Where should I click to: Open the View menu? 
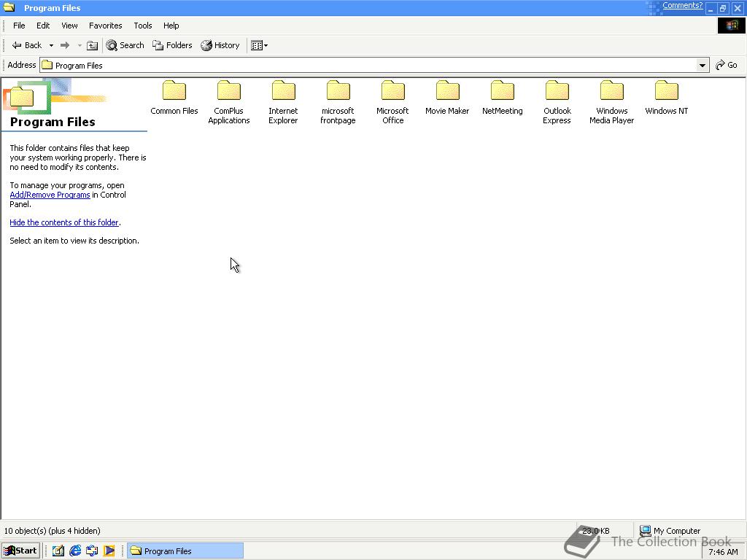69,26
